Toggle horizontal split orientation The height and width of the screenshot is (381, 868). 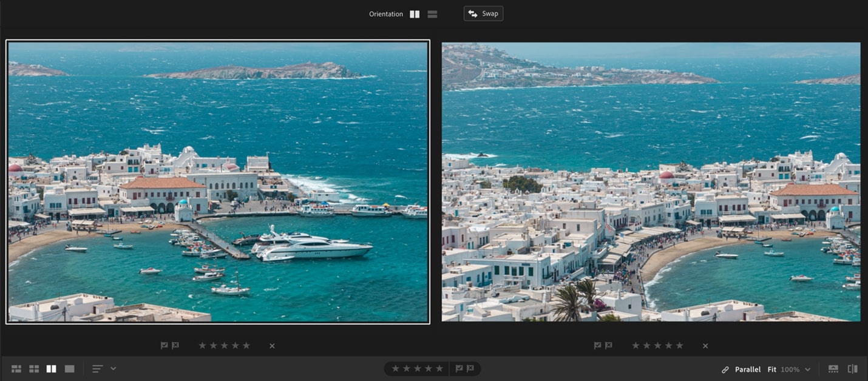(x=432, y=13)
